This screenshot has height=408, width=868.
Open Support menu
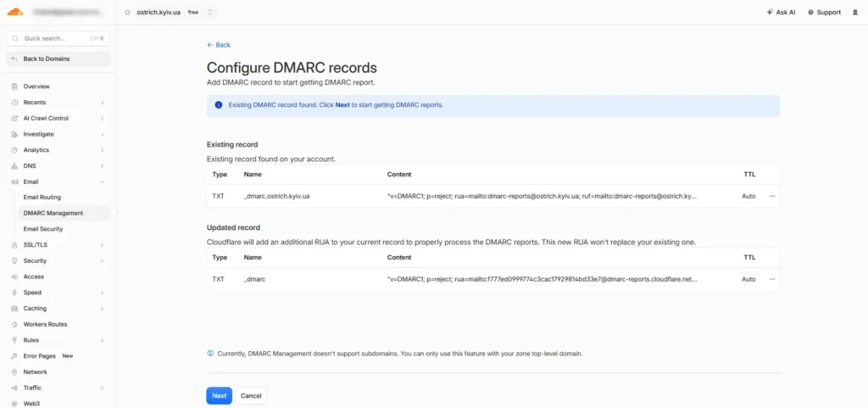click(x=824, y=12)
